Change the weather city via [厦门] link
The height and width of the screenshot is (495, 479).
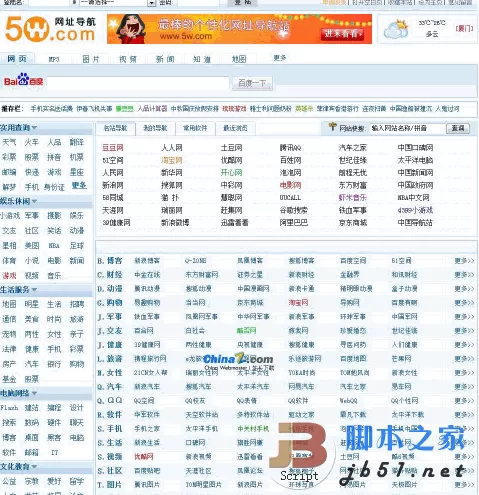[x=464, y=29]
